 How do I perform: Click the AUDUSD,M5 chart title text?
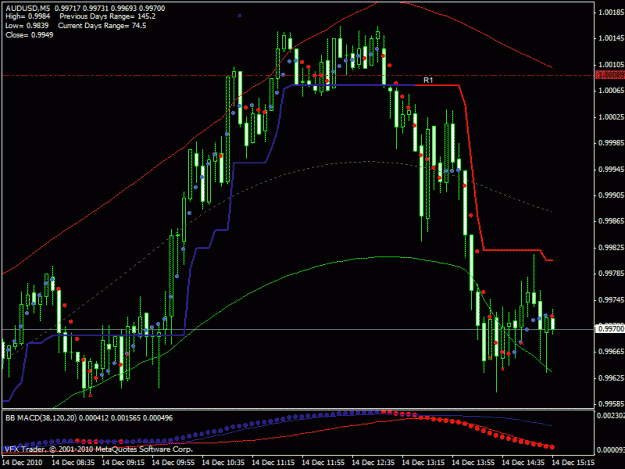pos(28,8)
